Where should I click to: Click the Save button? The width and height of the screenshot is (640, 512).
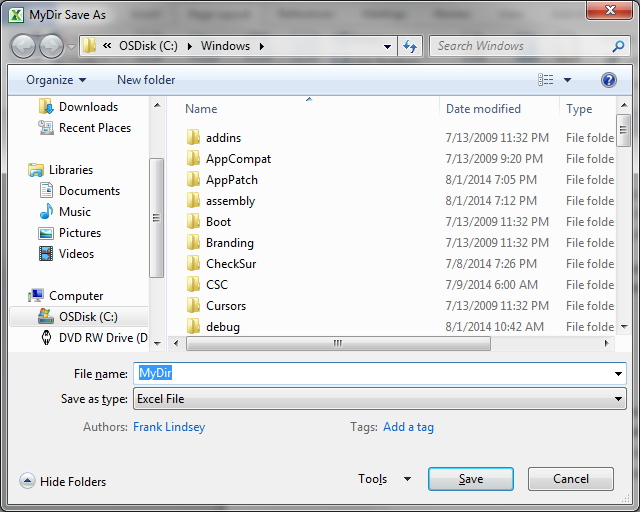pos(471,479)
